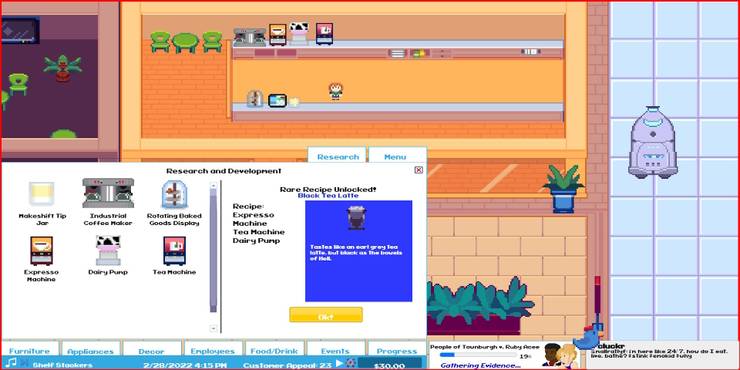The width and height of the screenshot is (740, 370).
Task: Toggle the music note icon
Action: (12, 362)
